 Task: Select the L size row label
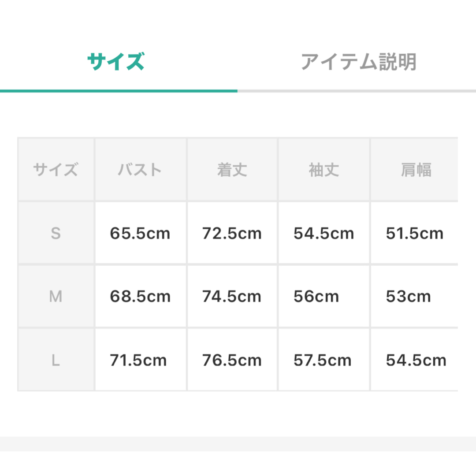[x=56, y=361]
